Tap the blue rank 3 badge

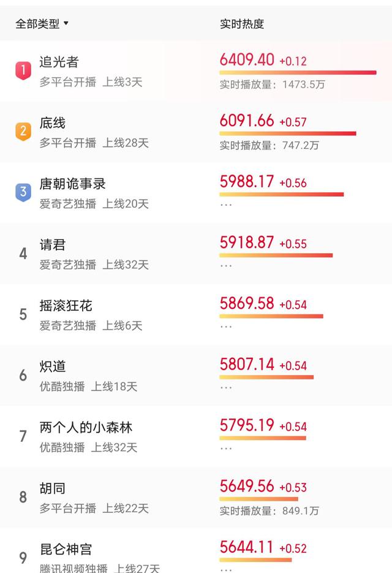point(23,192)
